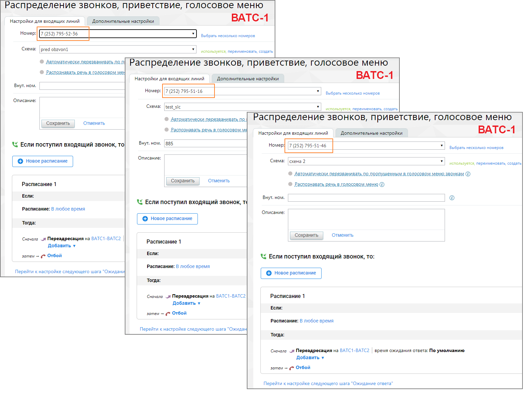This screenshot has width=532, height=400.
Task: Select Настройки для входящих линий tab in the 795-51-16 window
Action: [x=169, y=79]
